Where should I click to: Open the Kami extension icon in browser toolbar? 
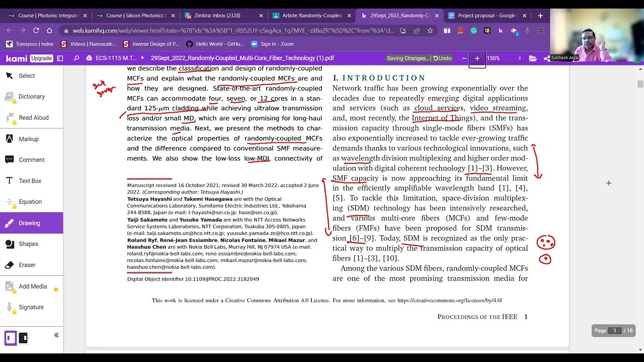coord(501,31)
